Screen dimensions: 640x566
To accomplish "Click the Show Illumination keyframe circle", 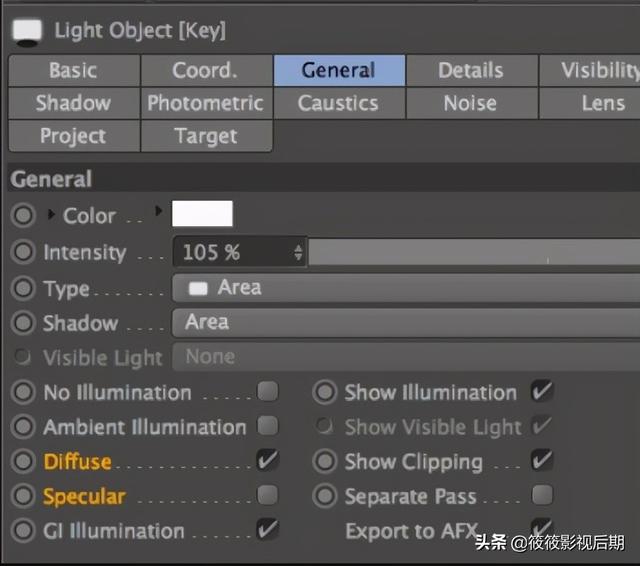I will click(x=325, y=392).
